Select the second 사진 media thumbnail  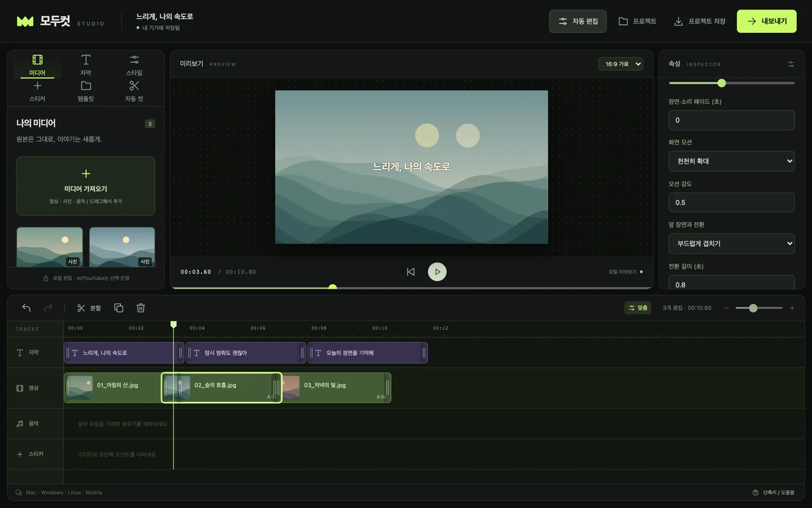point(122,247)
